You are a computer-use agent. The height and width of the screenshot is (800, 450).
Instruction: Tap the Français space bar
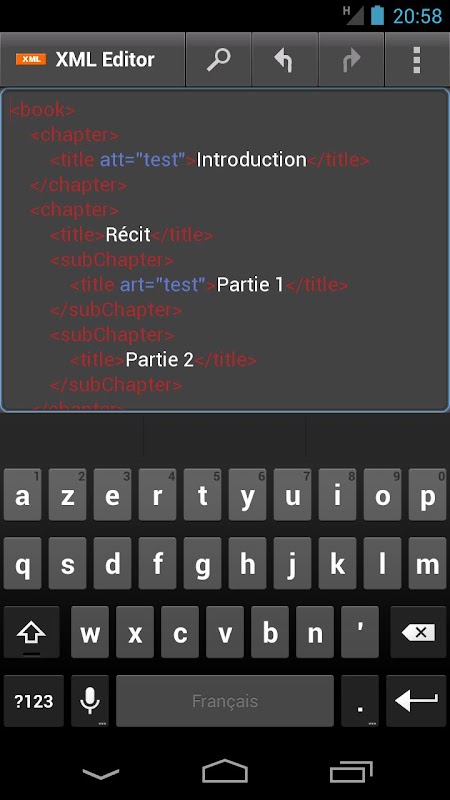[x=224, y=701]
